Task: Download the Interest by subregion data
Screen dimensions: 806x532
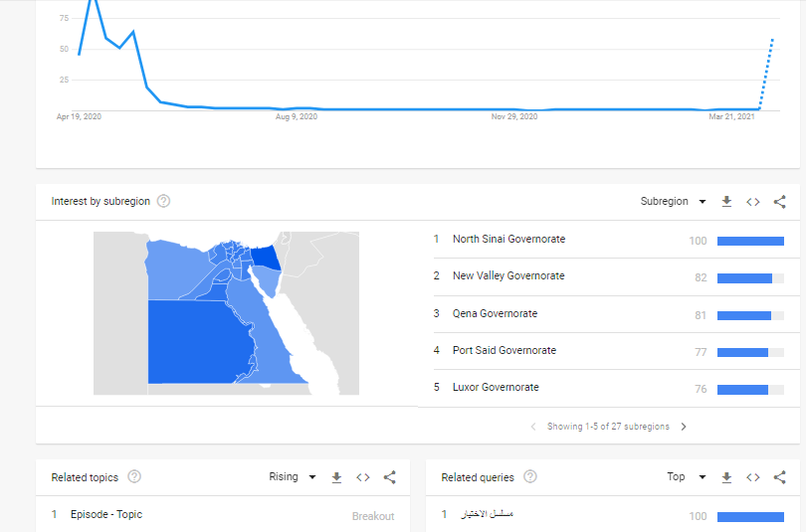Action: tap(726, 202)
